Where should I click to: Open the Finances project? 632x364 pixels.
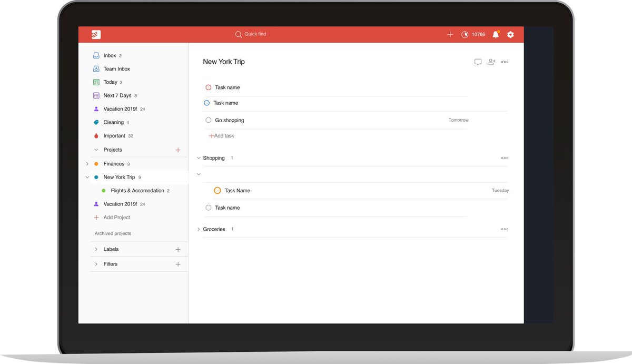(114, 164)
